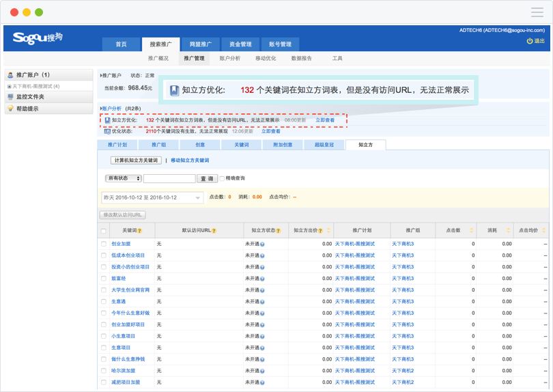The width and height of the screenshot is (553, 392).
Task: Switch to the 超级皇冠 tab
Action: (324, 145)
